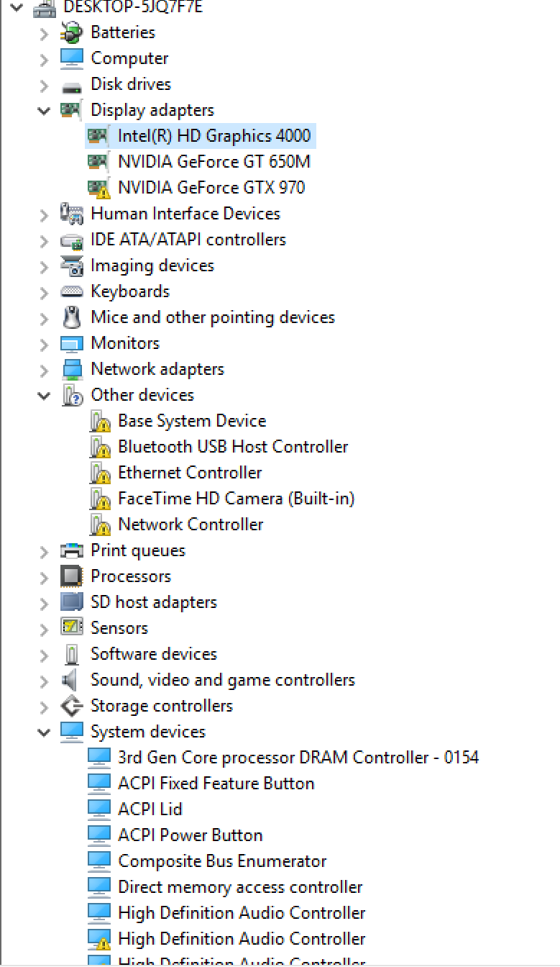Collapse the System devices list
The image size is (560, 967).
tap(45, 732)
